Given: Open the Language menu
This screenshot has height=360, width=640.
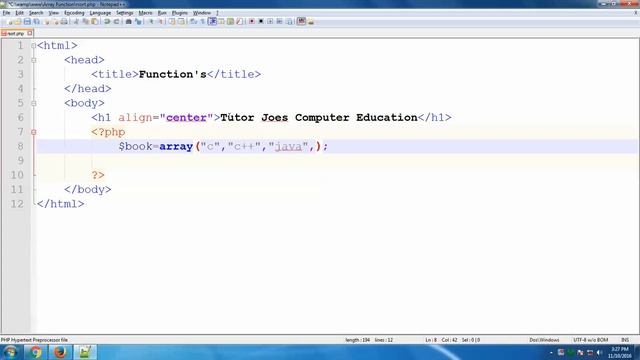Looking at the screenshot, I should point(100,13).
